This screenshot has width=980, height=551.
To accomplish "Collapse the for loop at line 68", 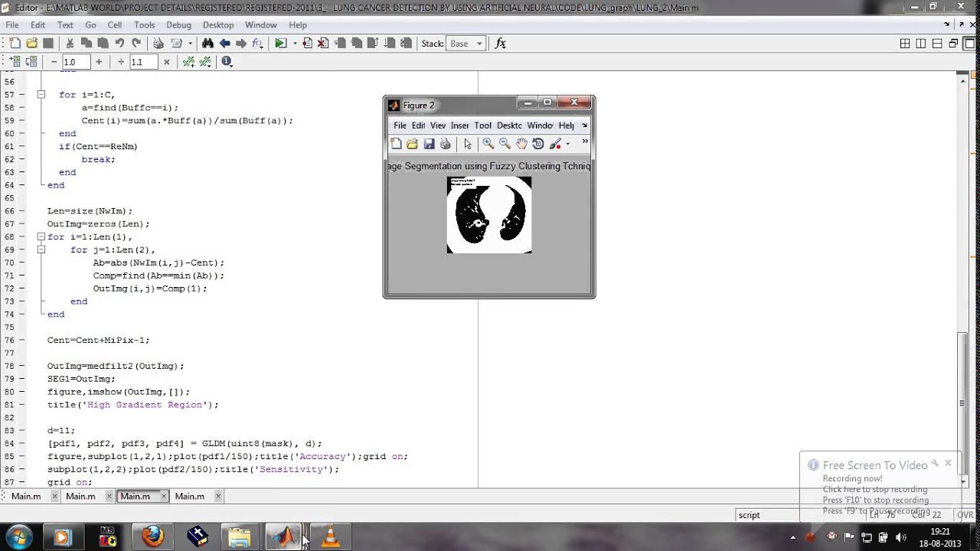I will (x=42, y=237).
